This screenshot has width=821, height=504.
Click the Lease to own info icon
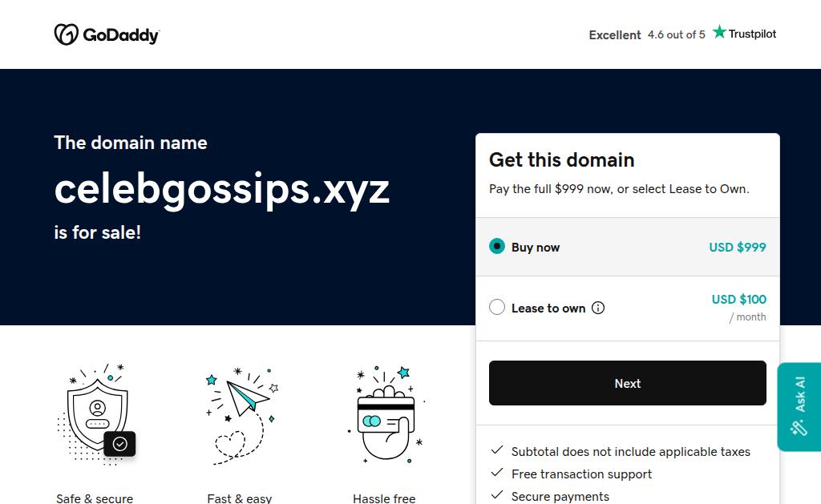pyautogui.click(x=598, y=308)
